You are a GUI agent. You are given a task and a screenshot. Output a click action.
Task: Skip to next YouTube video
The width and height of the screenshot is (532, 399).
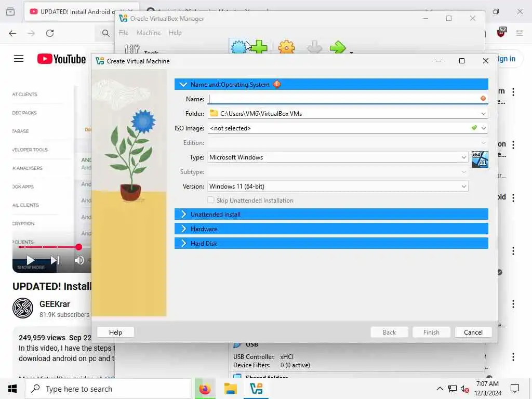pyautogui.click(x=55, y=260)
